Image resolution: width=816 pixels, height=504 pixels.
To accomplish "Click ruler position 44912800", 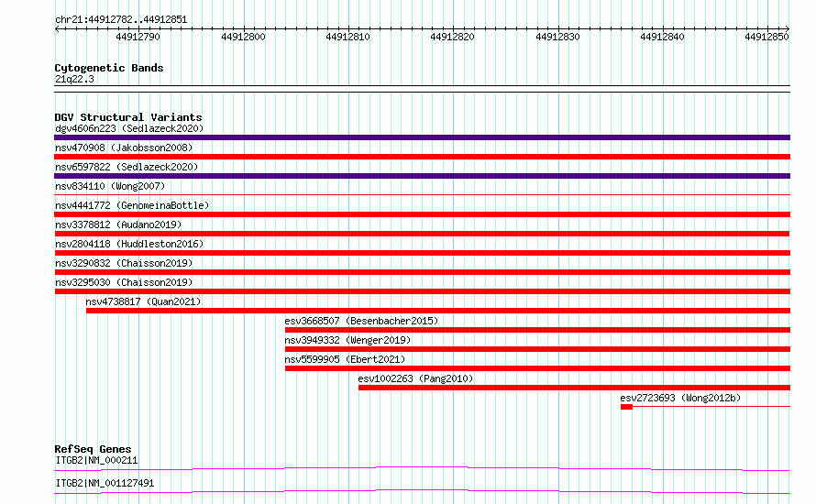I will [243, 37].
